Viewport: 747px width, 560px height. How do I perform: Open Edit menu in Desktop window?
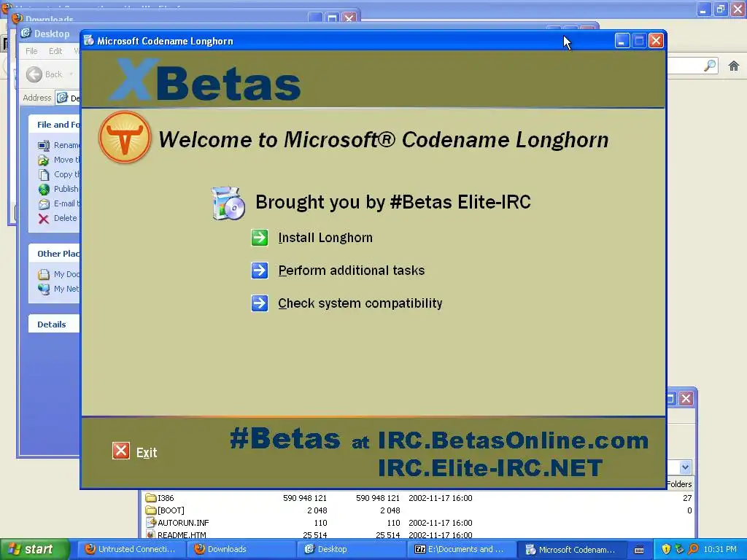pos(55,51)
